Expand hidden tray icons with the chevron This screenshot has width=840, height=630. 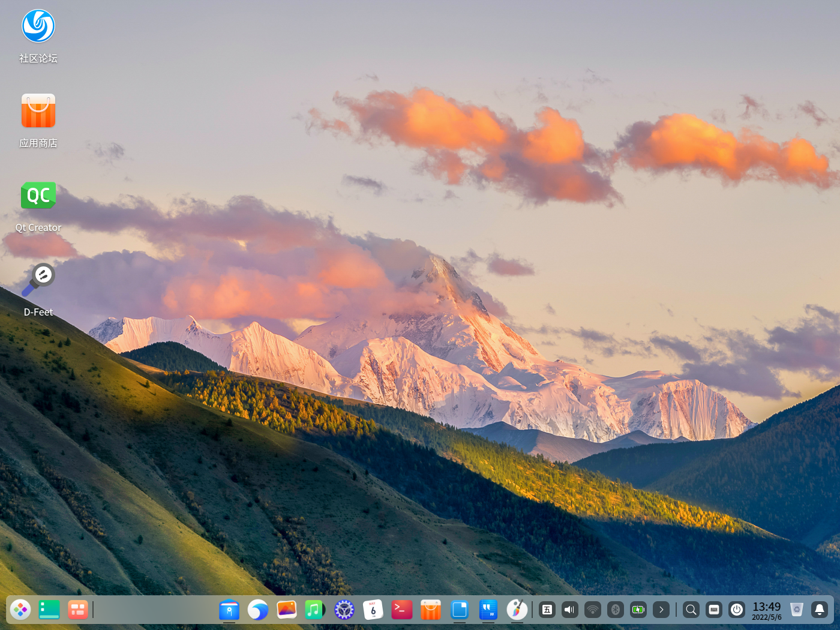[x=661, y=610]
